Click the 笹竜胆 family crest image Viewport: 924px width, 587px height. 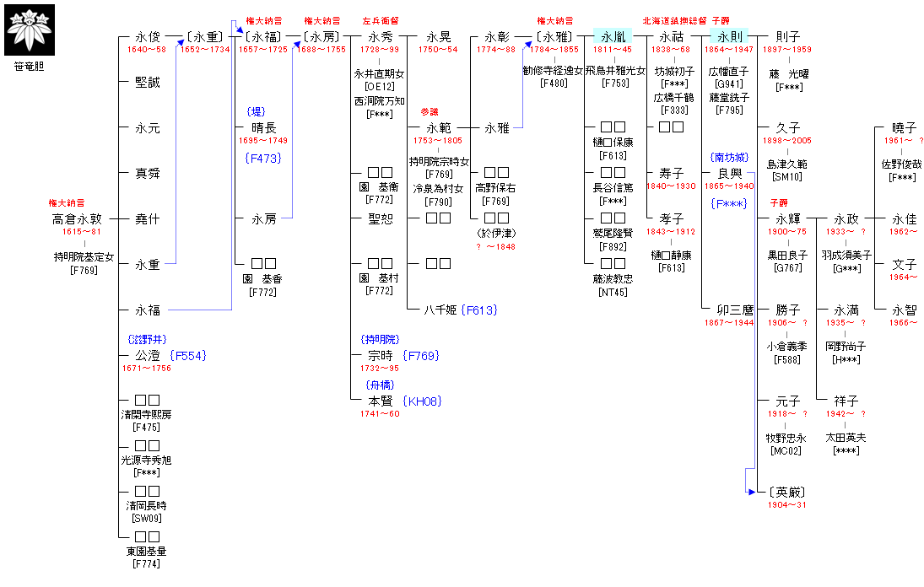(30, 30)
